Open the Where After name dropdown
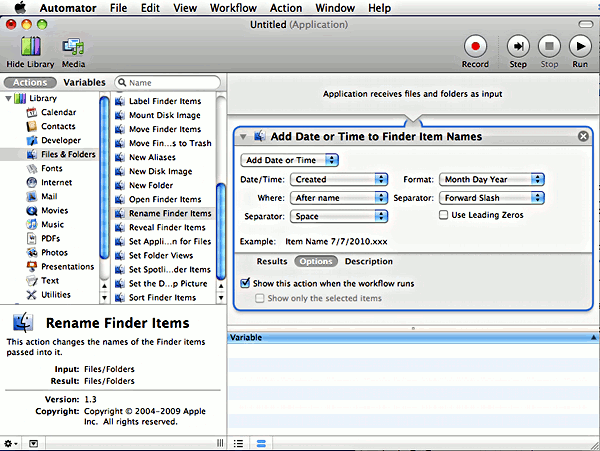This screenshot has height=451, width=600. point(339,198)
